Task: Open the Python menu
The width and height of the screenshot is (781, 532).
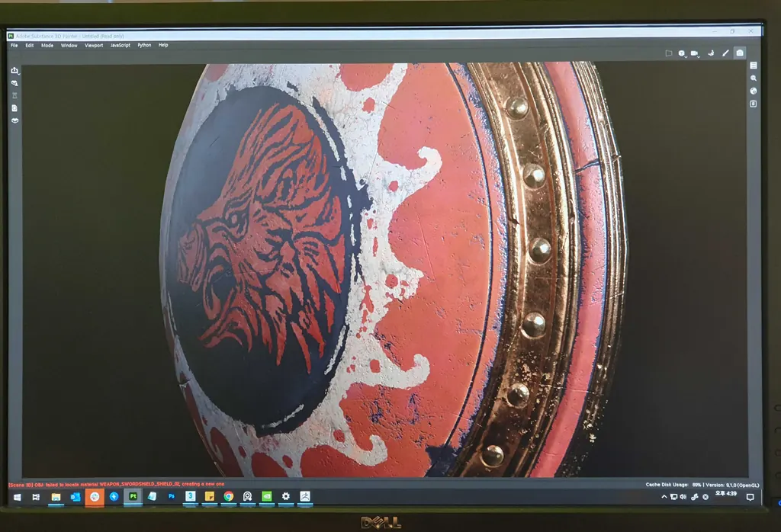Action: click(x=144, y=45)
